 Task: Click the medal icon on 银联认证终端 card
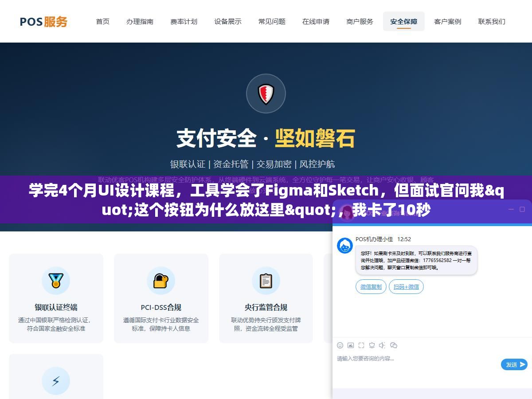pos(56,281)
